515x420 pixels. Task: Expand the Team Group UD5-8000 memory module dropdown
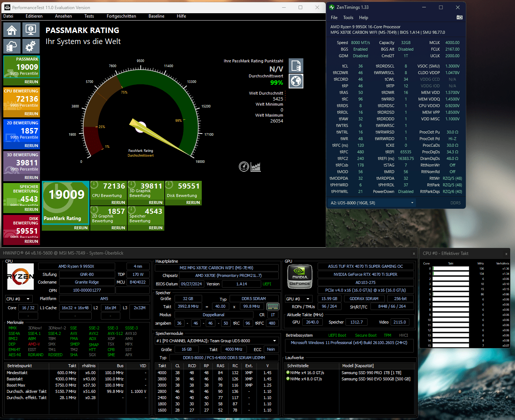coord(216,341)
